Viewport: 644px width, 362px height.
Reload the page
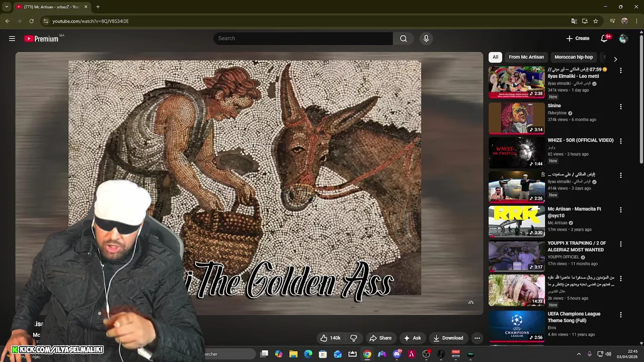pos(31,21)
